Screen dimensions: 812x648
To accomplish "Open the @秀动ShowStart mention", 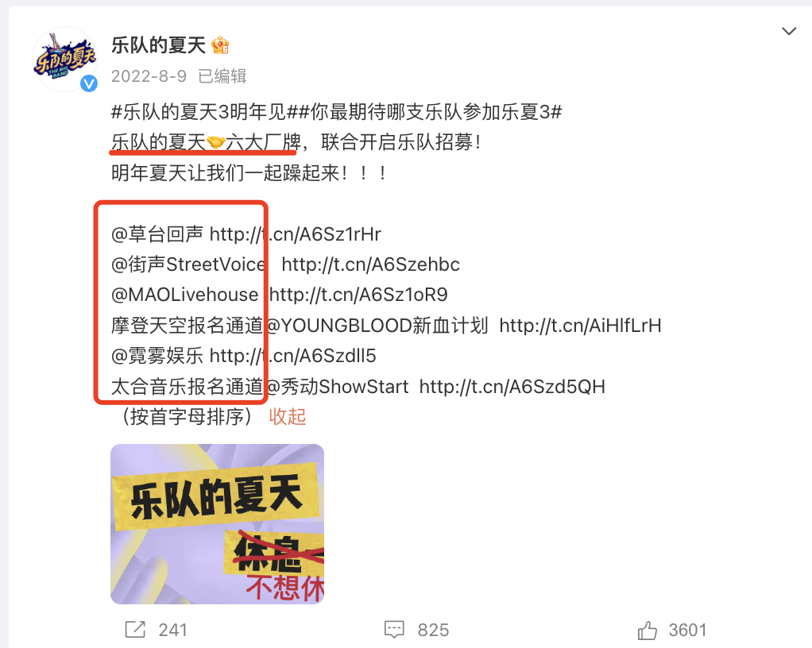I will pyautogui.click(x=337, y=387).
